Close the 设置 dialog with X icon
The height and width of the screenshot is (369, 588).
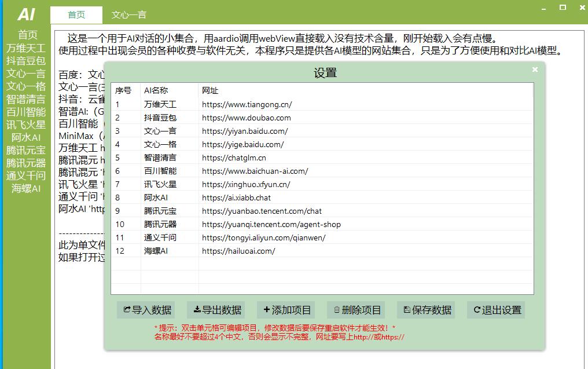coord(535,70)
